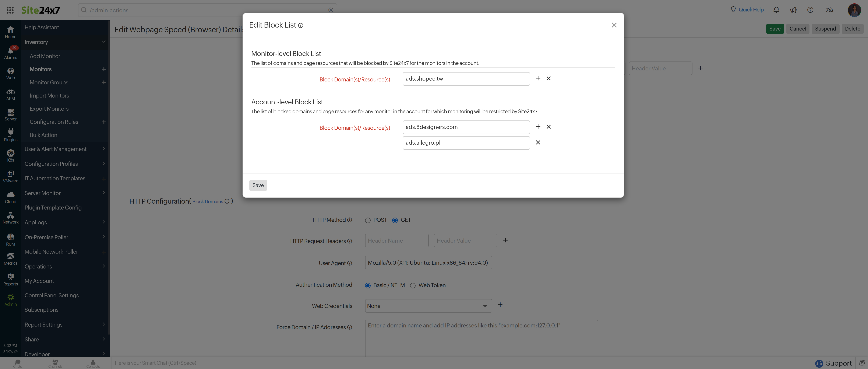Click Save in Edit Block List dialog
Image resolution: width=868 pixels, height=369 pixels.
[x=258, y=185]
